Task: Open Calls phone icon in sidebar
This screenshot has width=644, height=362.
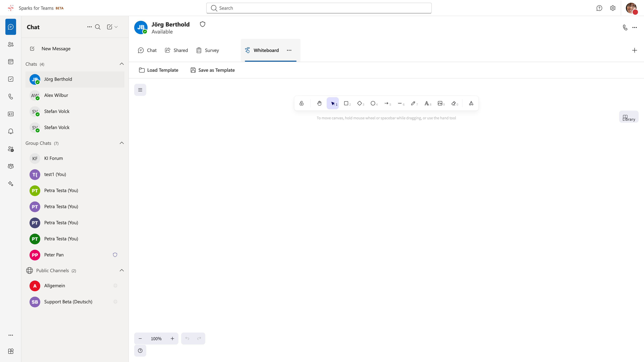Action: 11,96
